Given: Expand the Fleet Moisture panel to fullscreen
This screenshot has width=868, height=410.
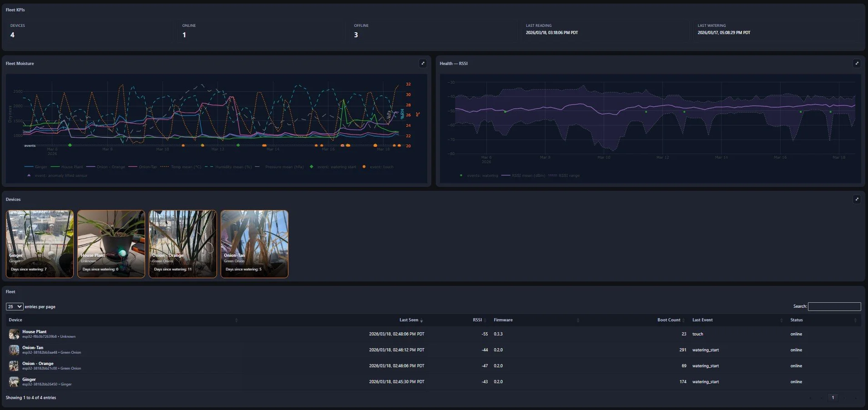Looking at the screenshot, I should tap(423, 63).
